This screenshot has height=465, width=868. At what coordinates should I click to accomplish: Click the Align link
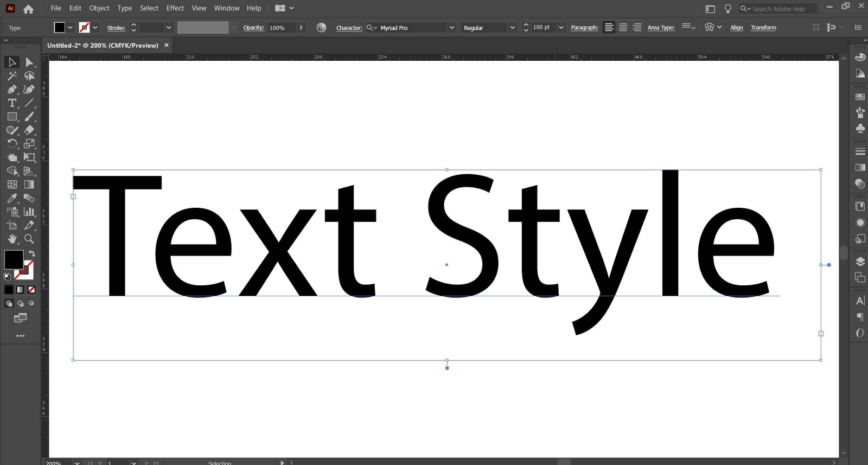[x=737, y=28]
